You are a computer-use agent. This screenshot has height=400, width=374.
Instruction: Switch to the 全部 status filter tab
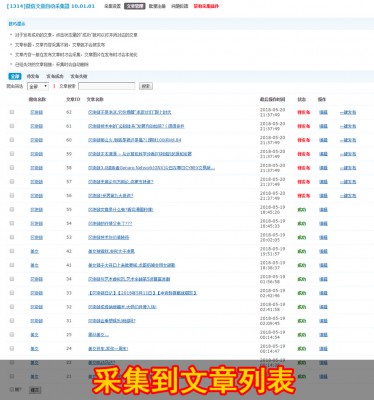(15, 76)
